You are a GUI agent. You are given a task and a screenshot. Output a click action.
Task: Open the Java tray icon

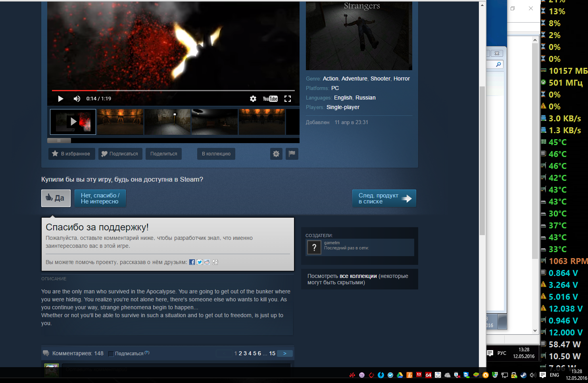409,375
